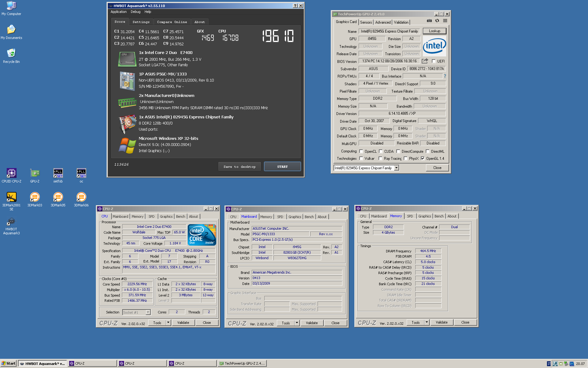This screenshot has height=368, width=588.
Task: Expand Tools dropdown arrow in CPU-Z Memory window
Action: coord(427,322)
